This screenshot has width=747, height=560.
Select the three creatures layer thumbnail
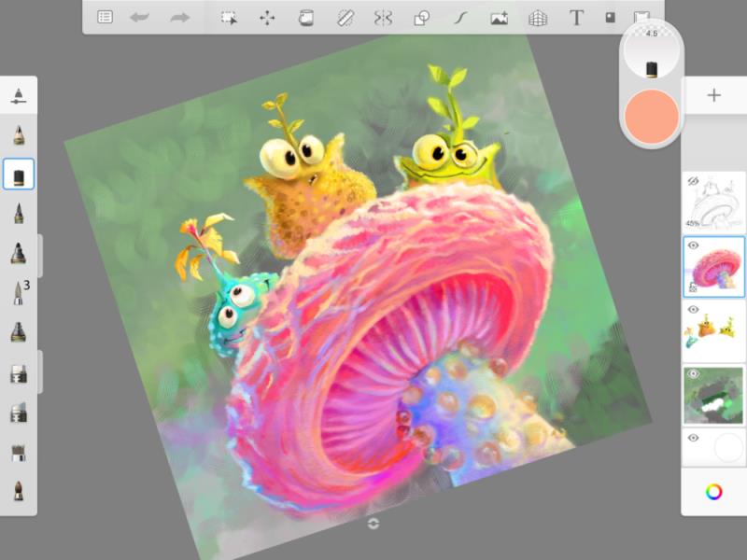713,330
